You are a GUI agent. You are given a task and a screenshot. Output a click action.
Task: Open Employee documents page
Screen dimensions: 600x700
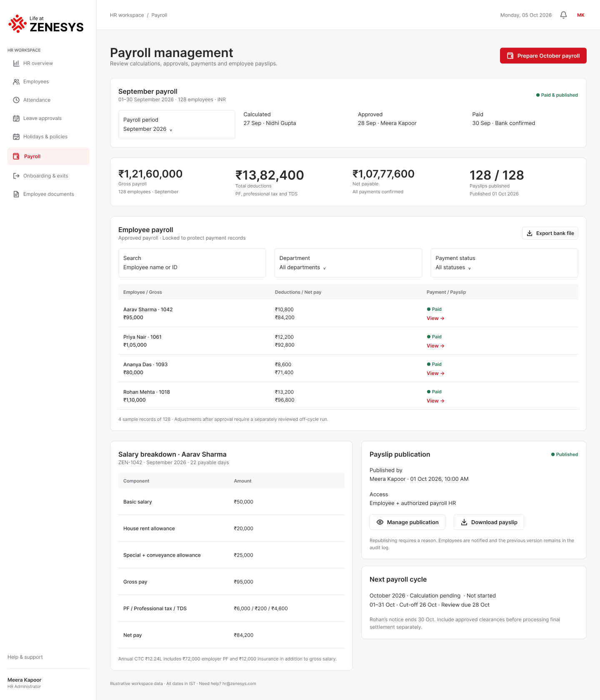click(x=48, y=194)
